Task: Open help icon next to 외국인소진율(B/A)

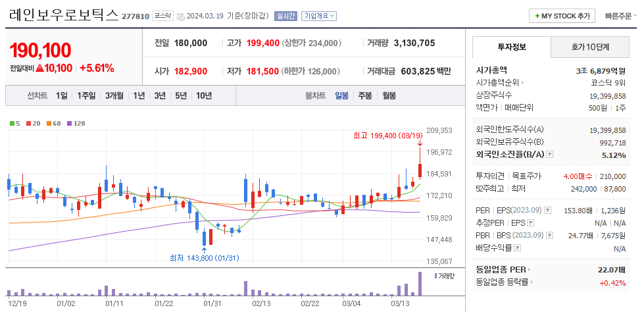Action: pos(550,155)
